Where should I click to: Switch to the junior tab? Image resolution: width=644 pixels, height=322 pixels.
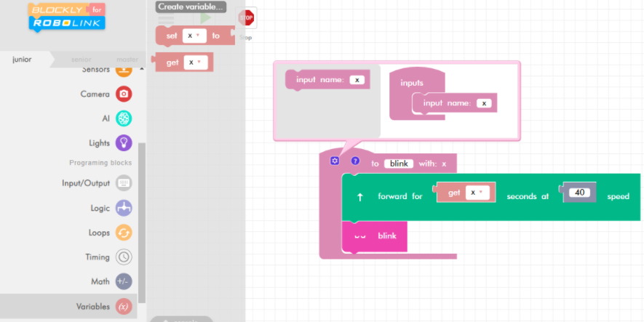(x=22, y=59)
